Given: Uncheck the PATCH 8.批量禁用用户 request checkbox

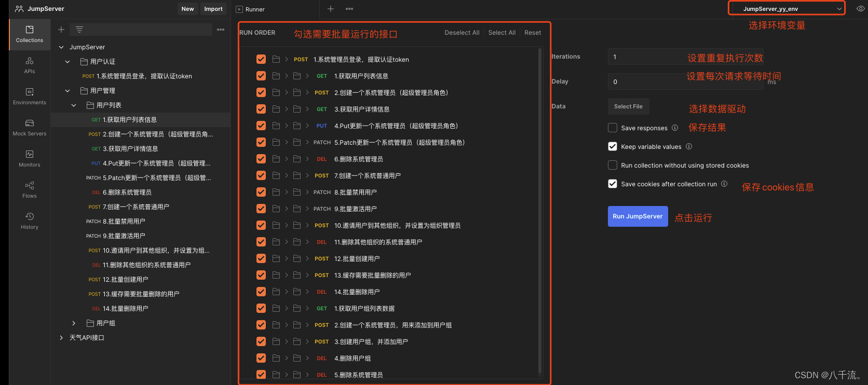Looking at the screenshot, I should pos(261,192).
